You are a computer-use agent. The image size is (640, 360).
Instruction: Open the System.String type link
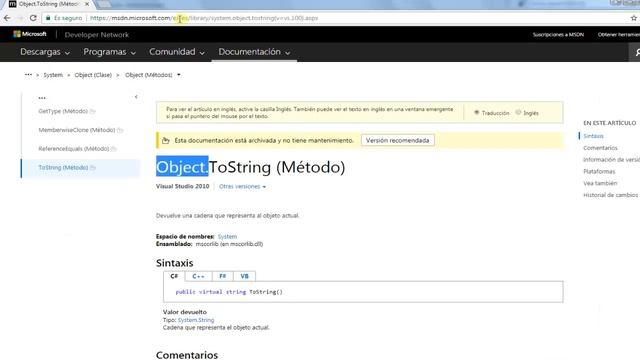pyautogui.click(x=196, y=320)
